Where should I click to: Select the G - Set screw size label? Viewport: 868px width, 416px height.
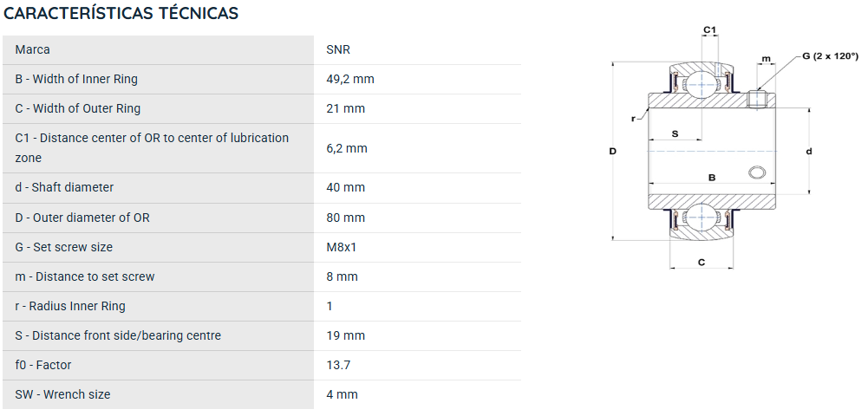[x=63, y=247]
